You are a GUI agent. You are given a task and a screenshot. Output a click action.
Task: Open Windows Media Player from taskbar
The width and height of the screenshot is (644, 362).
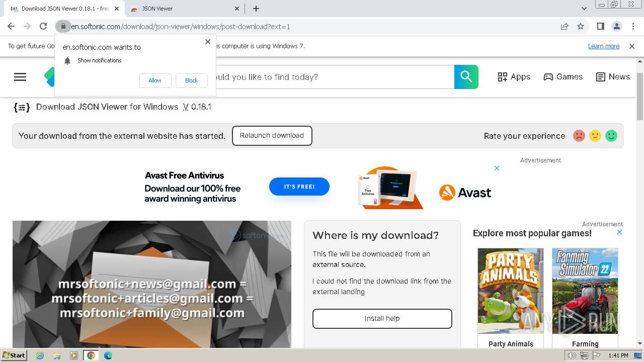click(74, 355)
